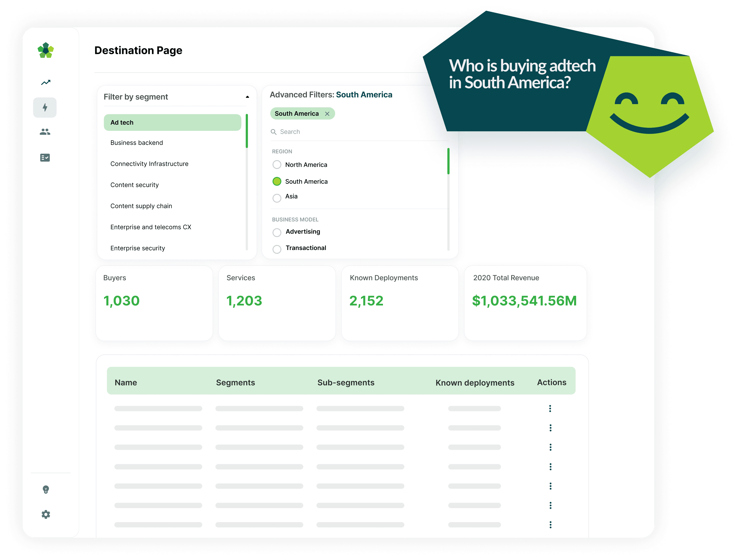Click the revenue figure $1,033,541.56M

524,301
